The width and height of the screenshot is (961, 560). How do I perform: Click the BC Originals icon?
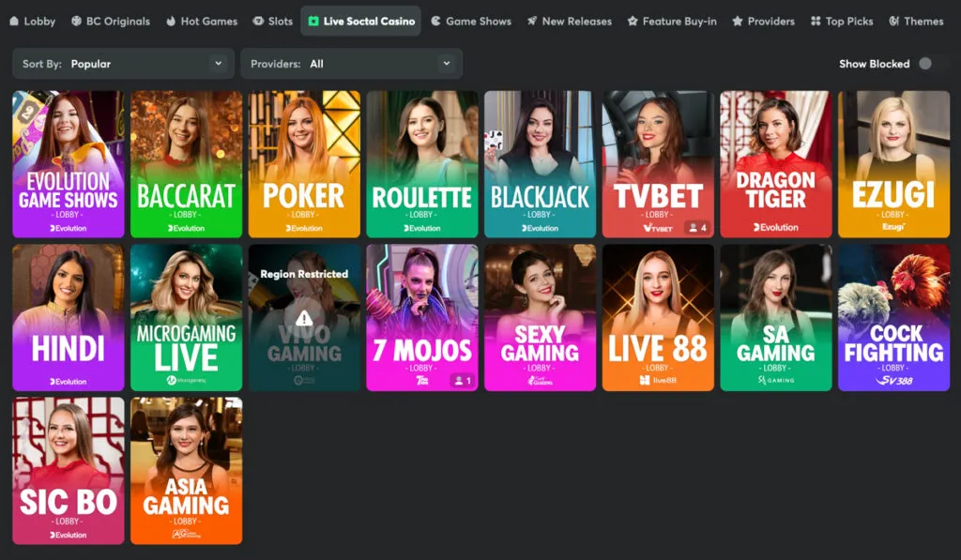pyautogui.click(x=76, y=21)
